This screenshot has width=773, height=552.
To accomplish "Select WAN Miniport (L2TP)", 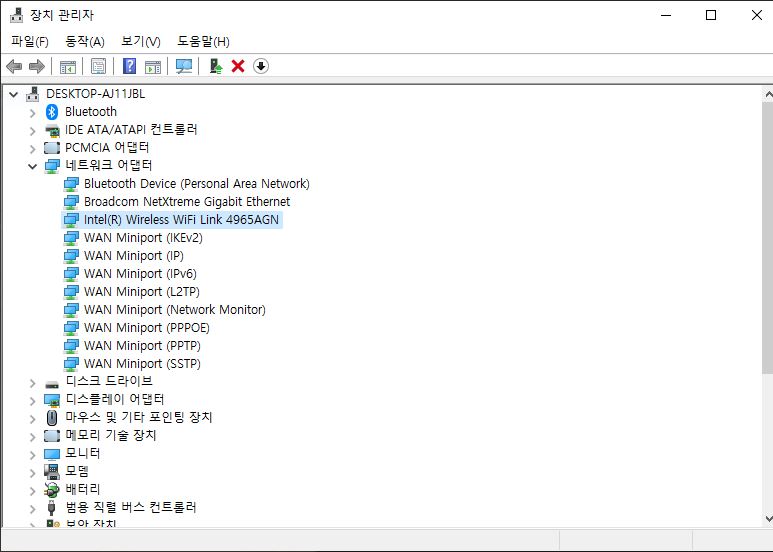I will coord(141,292).
